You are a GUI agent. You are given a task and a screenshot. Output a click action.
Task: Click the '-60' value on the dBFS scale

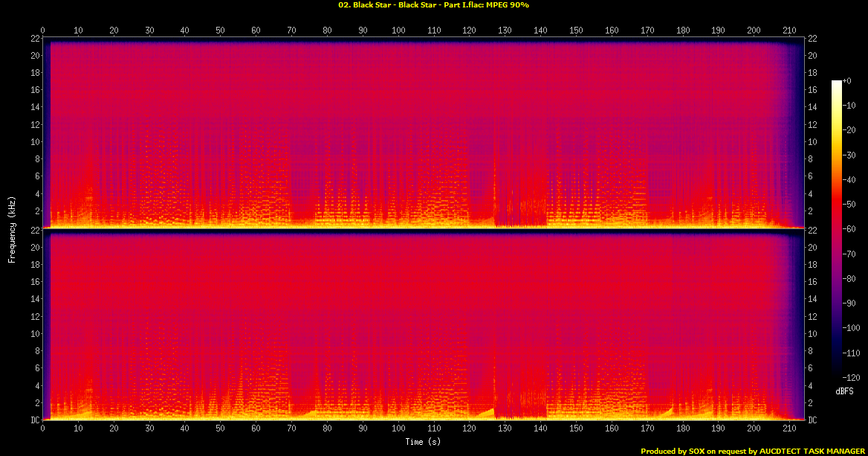pos(849,229)
